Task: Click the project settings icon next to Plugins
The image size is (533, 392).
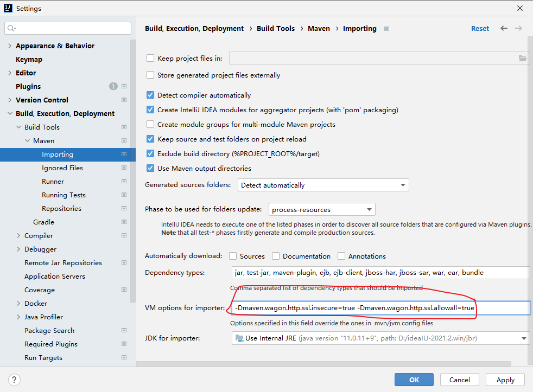Action: (x=124, y=86)
